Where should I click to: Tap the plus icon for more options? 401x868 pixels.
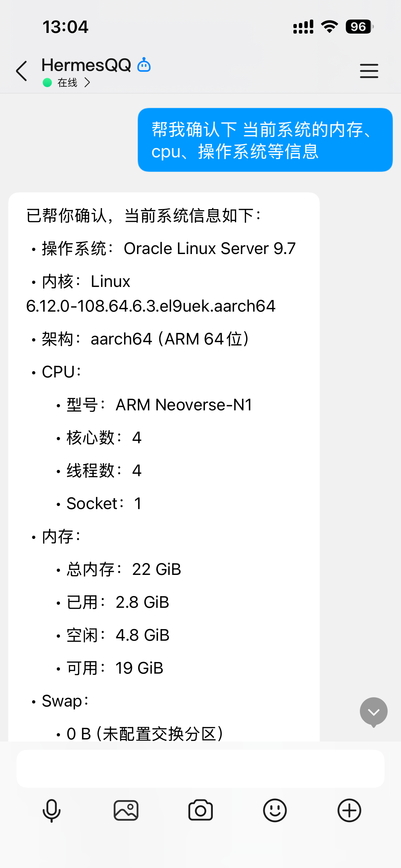click(349, 810)
